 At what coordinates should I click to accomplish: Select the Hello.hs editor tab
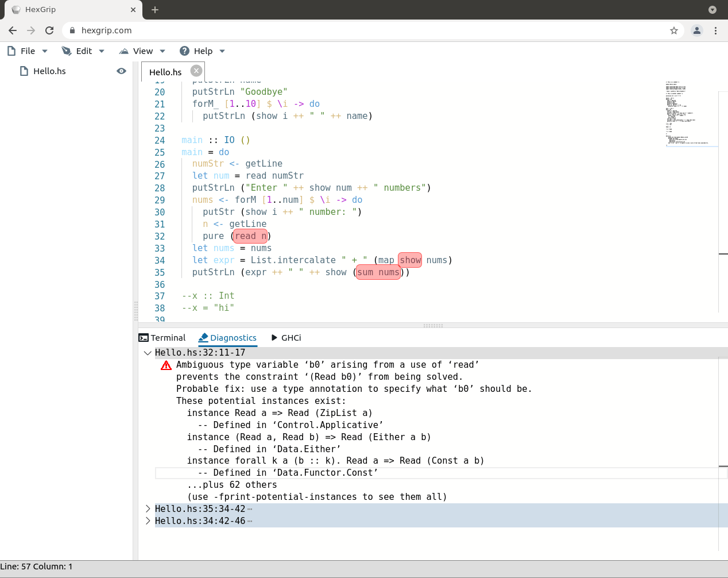point(165,71)
